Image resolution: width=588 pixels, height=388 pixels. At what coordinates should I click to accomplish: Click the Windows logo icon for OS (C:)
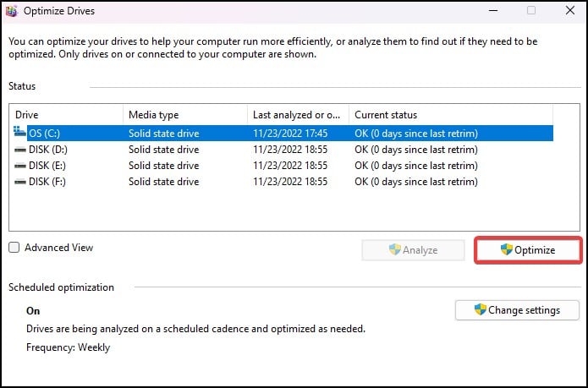point(20,133)
